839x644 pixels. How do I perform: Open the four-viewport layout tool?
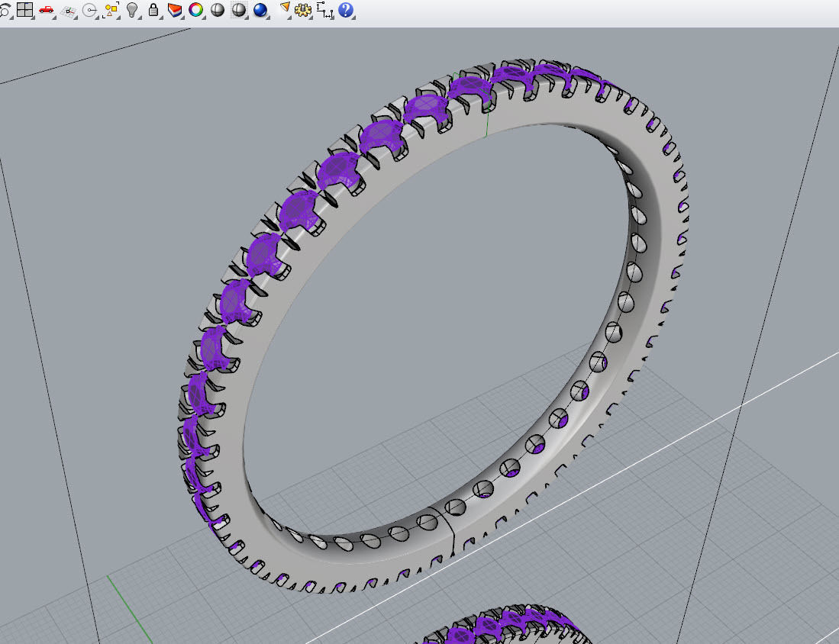click(x=24, y=10)
